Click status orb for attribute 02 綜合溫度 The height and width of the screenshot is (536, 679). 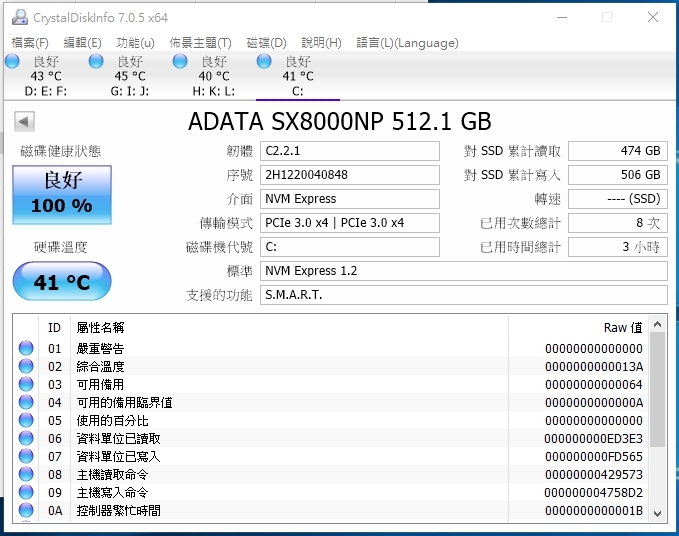[x=26, y=366]
